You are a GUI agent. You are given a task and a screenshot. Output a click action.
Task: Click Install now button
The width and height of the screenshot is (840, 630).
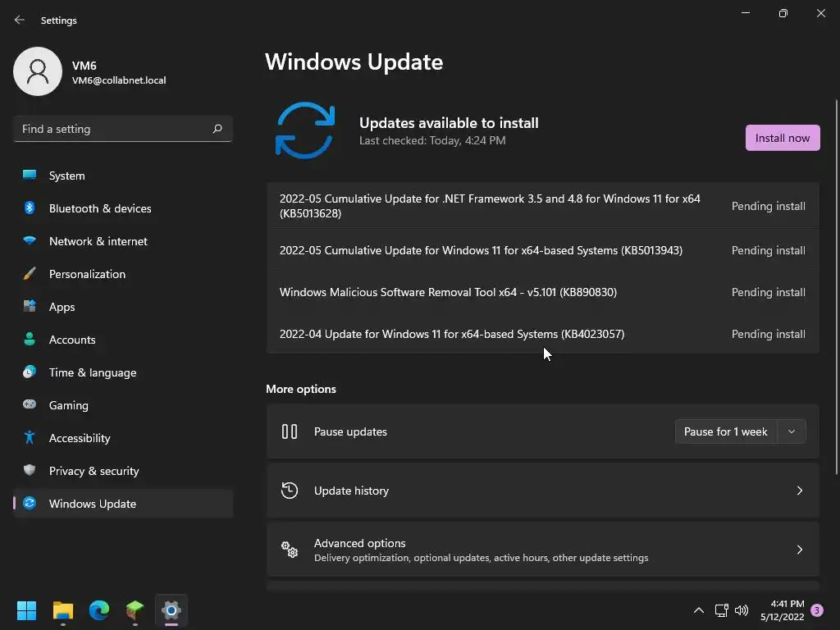pos(782,138)
